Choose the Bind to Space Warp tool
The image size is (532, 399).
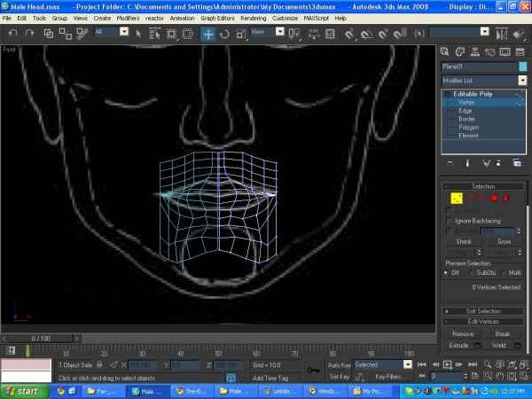coord(82,34)
